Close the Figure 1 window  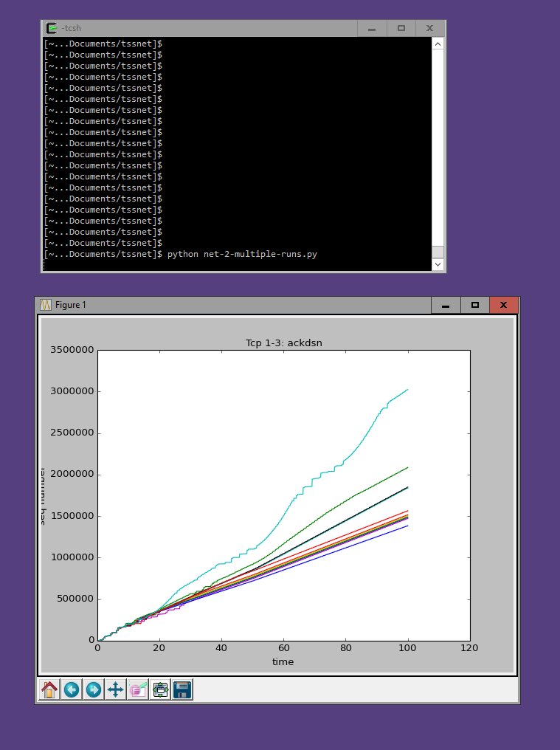point(504,305)
